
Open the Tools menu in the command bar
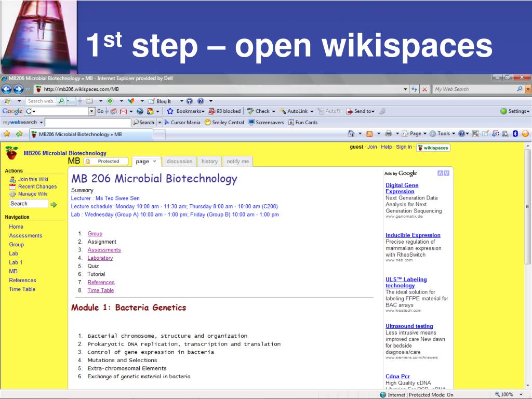443,134
